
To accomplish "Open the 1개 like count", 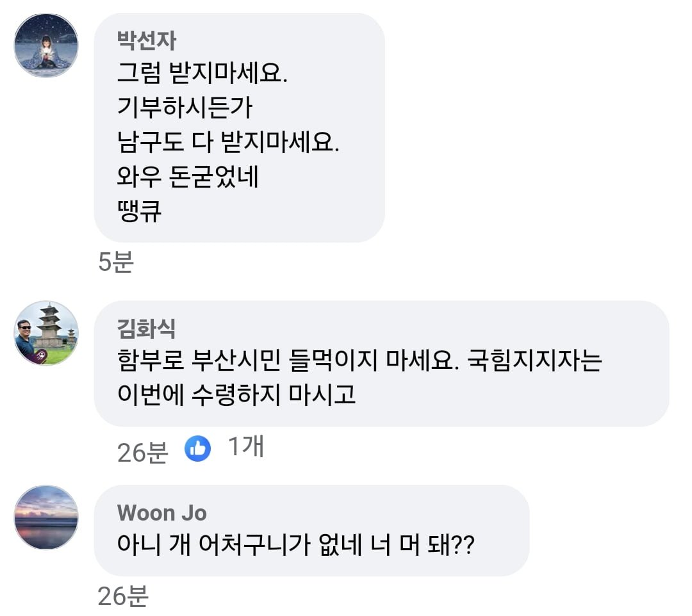I will tap(246, 447).
